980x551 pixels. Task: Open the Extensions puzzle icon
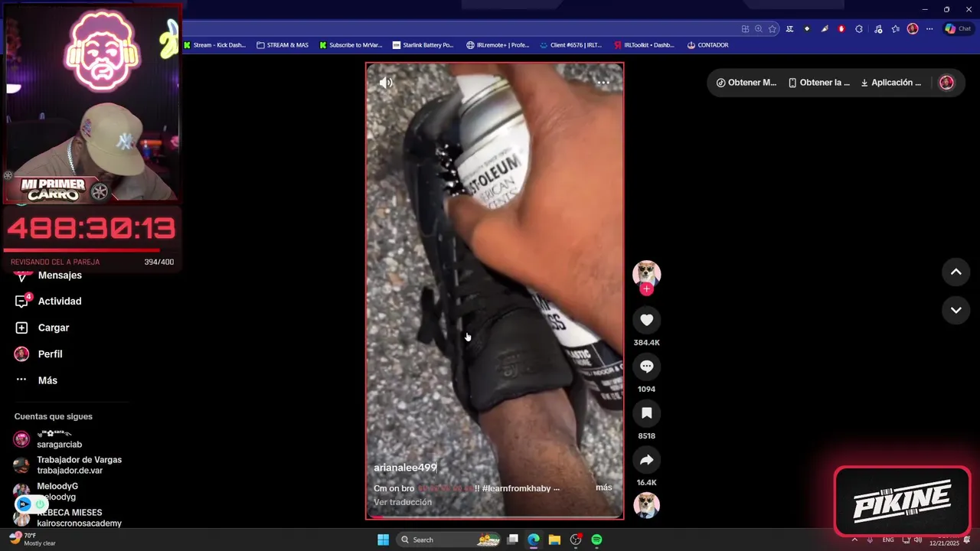click(x=859, y=29)
